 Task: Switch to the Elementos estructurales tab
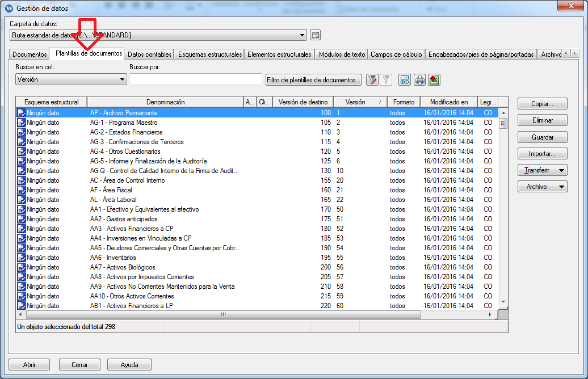(279, 54)
